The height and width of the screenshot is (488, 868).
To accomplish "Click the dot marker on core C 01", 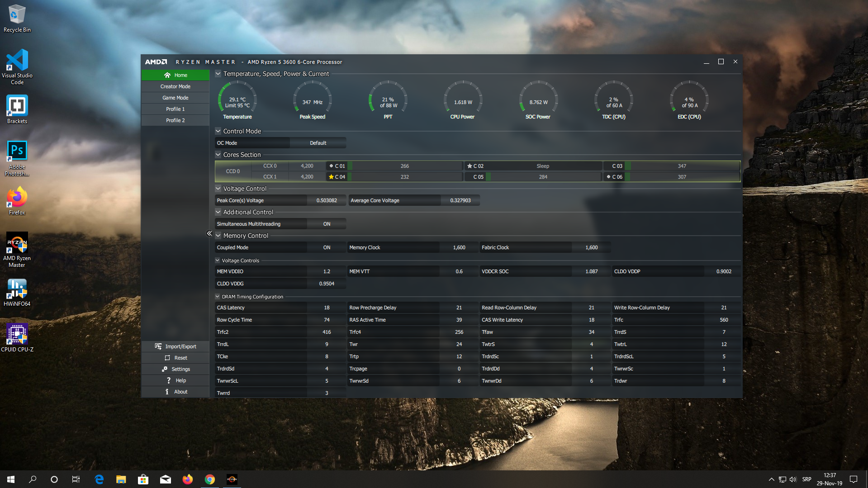I will pyautogui.click(x=331, y=166).
